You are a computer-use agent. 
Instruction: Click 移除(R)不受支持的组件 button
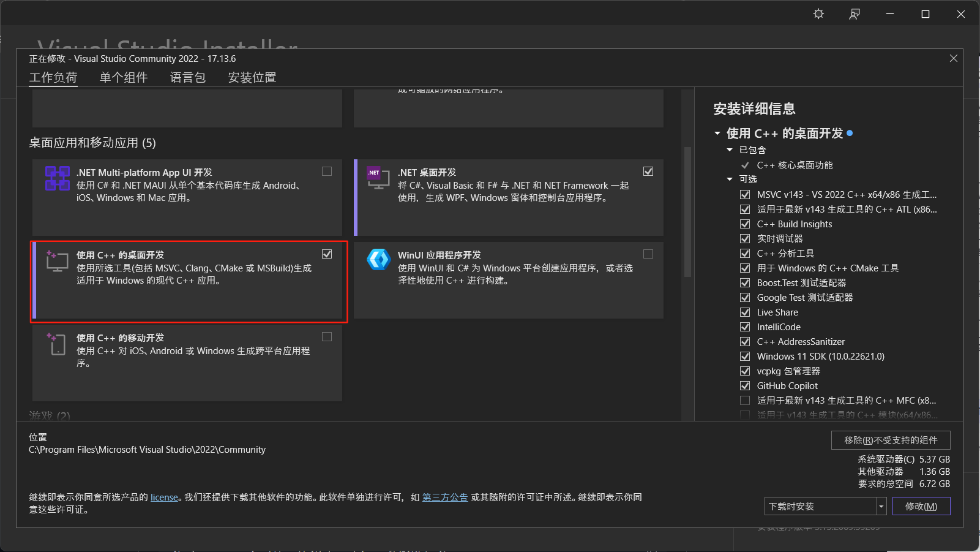891,440
